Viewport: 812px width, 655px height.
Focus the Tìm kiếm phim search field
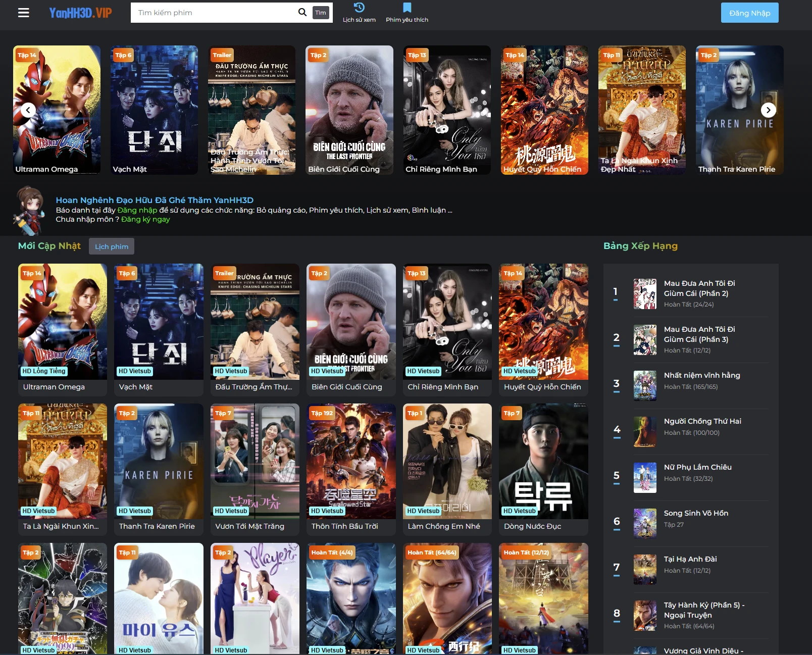[215, 13]
